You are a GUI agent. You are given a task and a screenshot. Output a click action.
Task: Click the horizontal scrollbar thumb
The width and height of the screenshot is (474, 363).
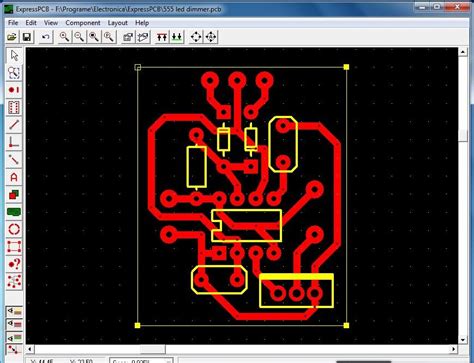[152, 349]
